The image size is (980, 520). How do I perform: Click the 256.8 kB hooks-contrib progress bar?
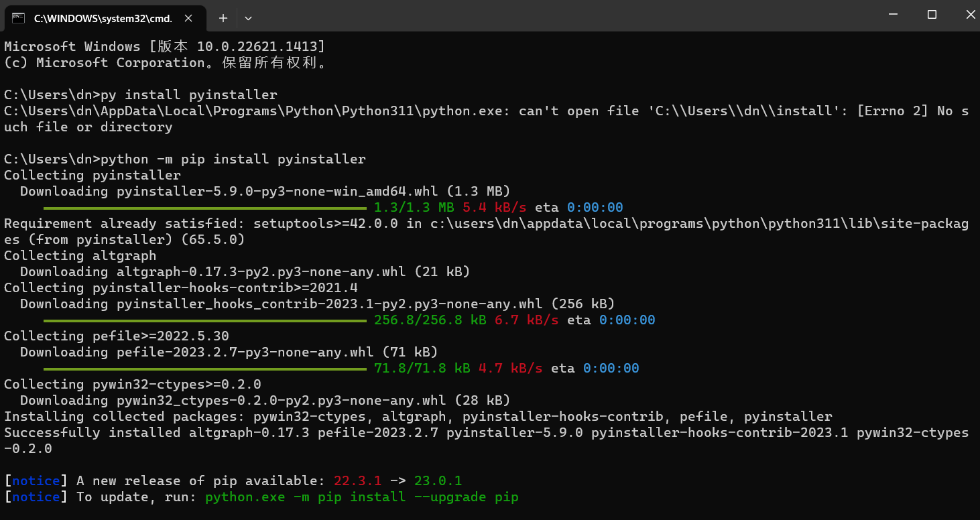(205, 320)
